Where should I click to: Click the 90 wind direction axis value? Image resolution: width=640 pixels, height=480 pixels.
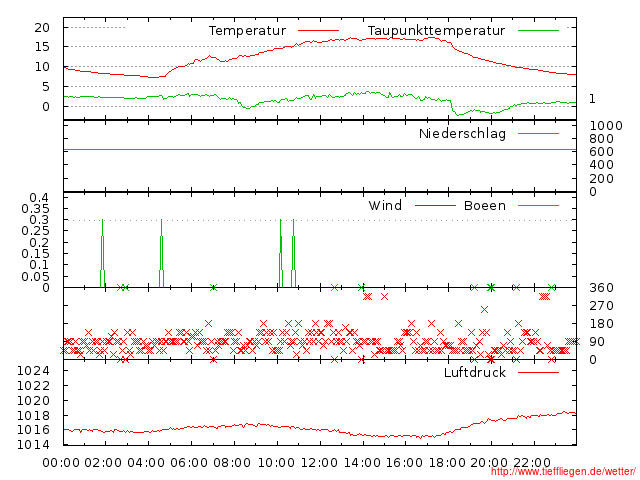pyautogui.click(x=597, y=342)
